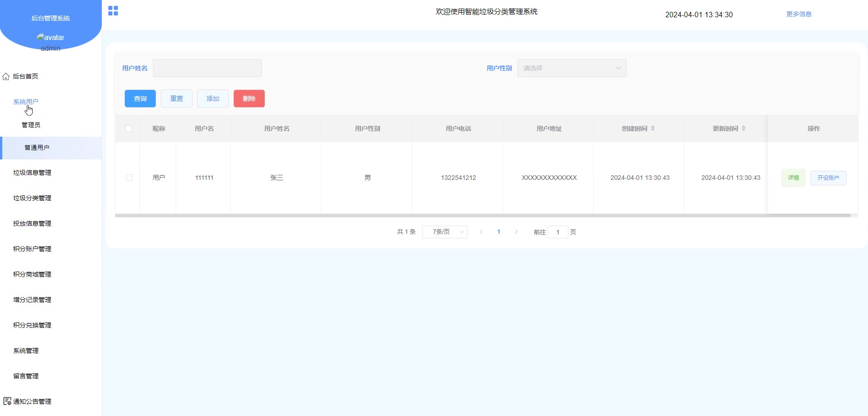The width and height of the screenshot is (868, 416).
Task: Click the gender cell 男
Action: pyautogui.click(x=368, y=178)
